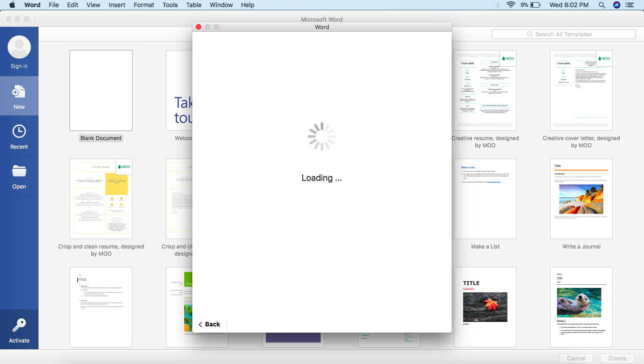The height and width of the screenshot is (364, 644).
Task: Select template with otter photo
Action: (581, 307)
